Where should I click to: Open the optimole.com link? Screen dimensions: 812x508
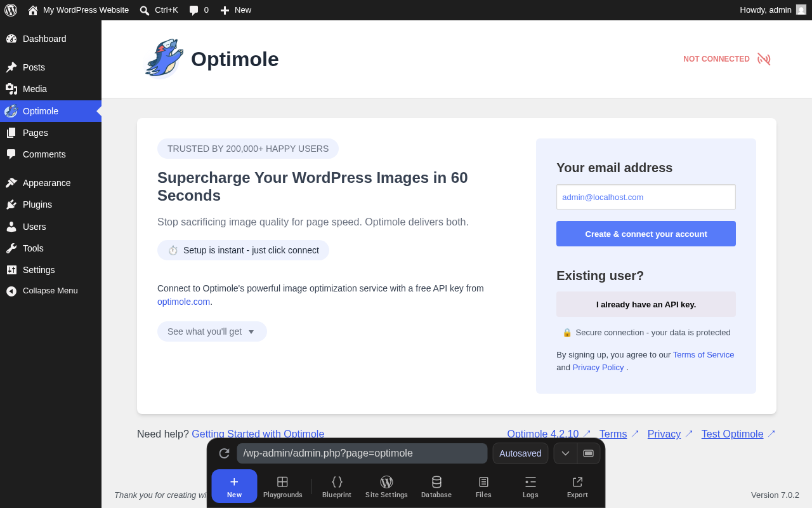(x=183, y=302)
